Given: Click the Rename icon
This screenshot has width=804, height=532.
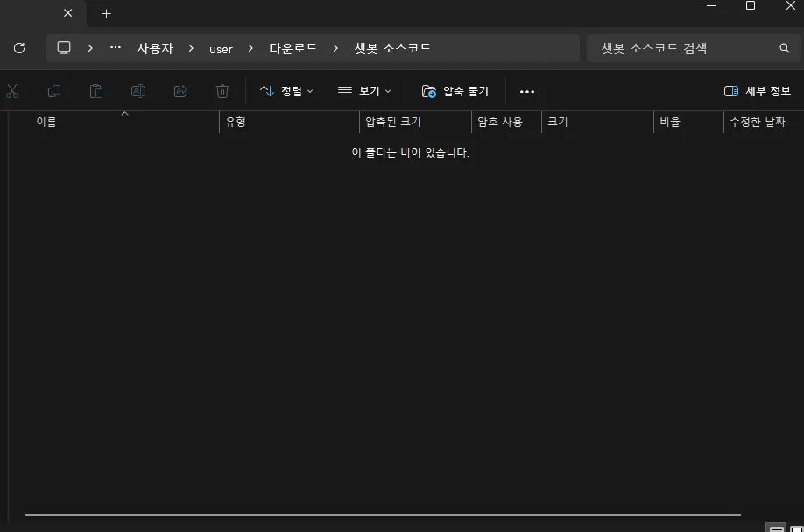Looking at the screenshot, I should (x=138, y=91).
